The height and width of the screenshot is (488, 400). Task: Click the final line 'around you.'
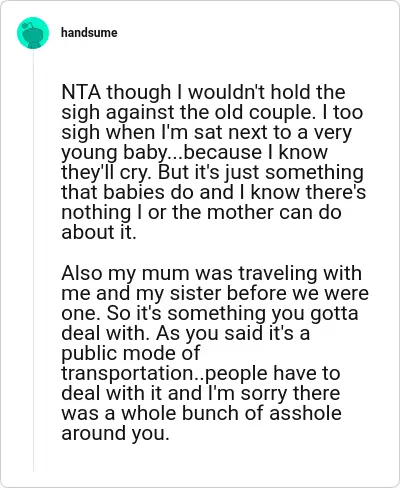[x=115, y=433]
